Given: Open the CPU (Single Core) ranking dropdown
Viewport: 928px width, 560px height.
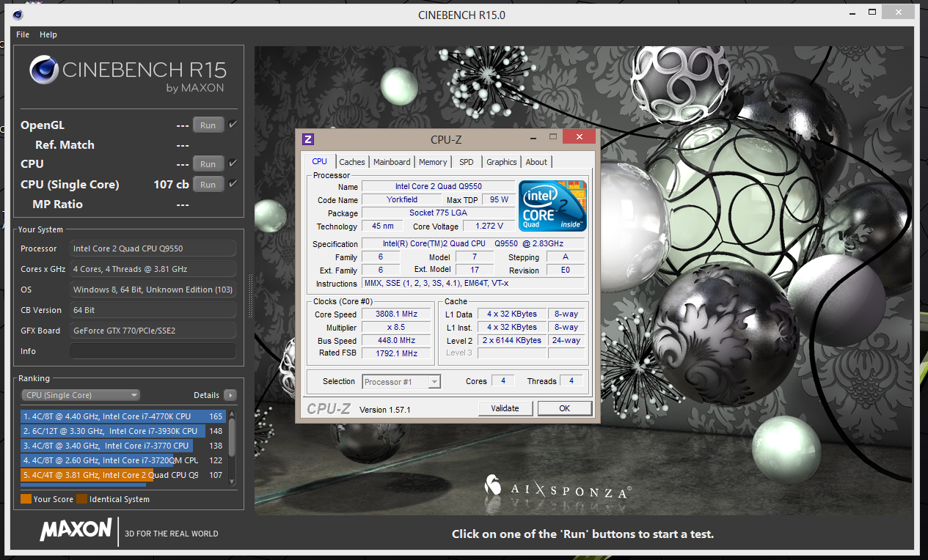Looking at the screenshot, I should point(81,395).
